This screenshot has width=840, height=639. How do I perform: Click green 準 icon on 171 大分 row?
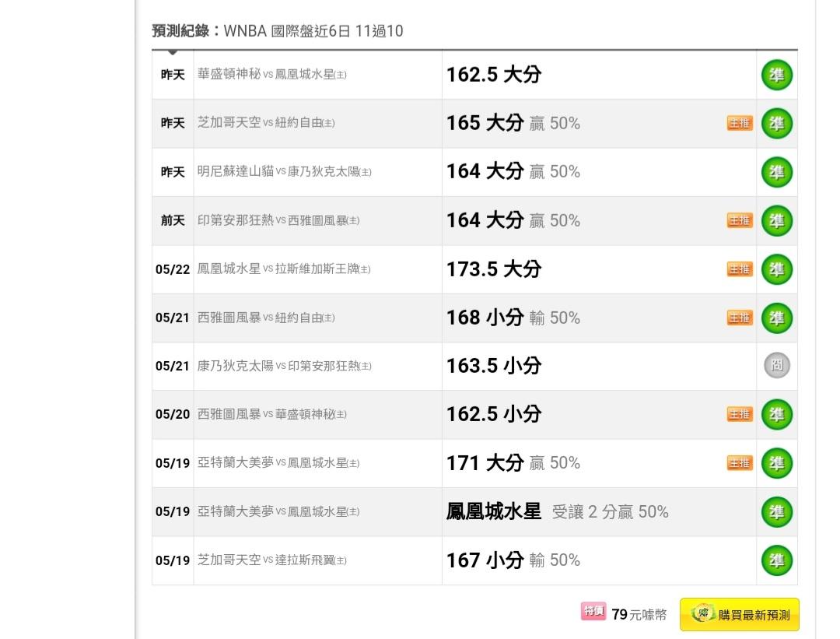776,463
